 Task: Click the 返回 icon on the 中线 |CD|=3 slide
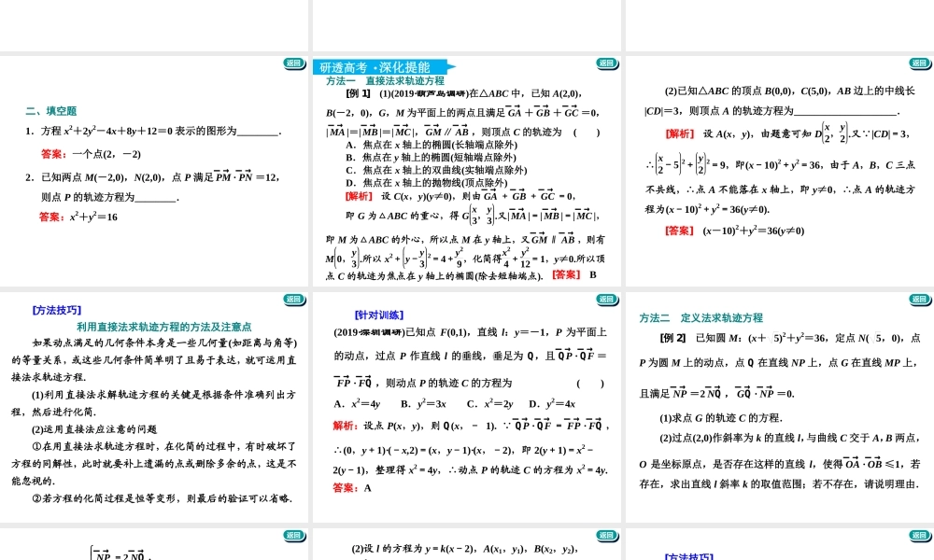pos(919,63)
